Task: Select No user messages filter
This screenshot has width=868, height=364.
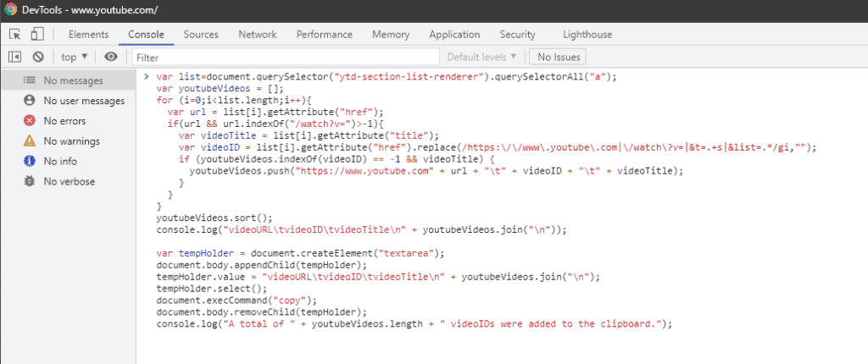Action: pos(69,101)
